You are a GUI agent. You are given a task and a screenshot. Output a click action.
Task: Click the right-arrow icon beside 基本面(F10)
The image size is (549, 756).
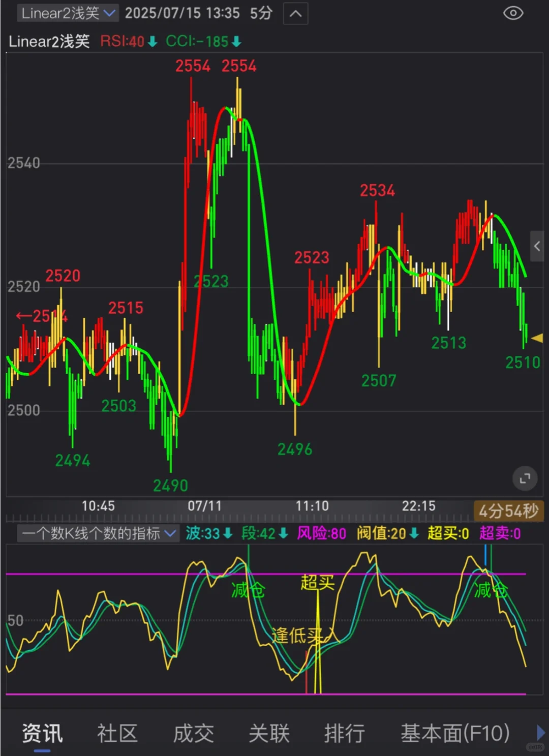[540, 732]
